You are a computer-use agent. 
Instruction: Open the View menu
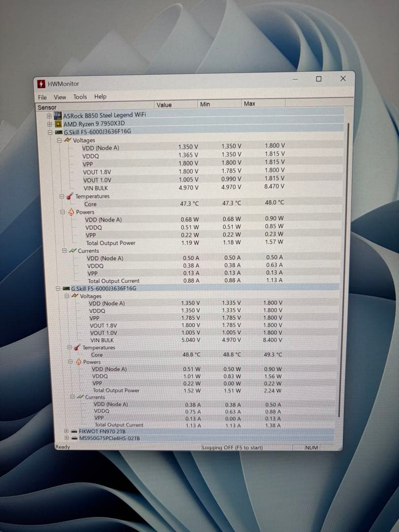[60, 98]
